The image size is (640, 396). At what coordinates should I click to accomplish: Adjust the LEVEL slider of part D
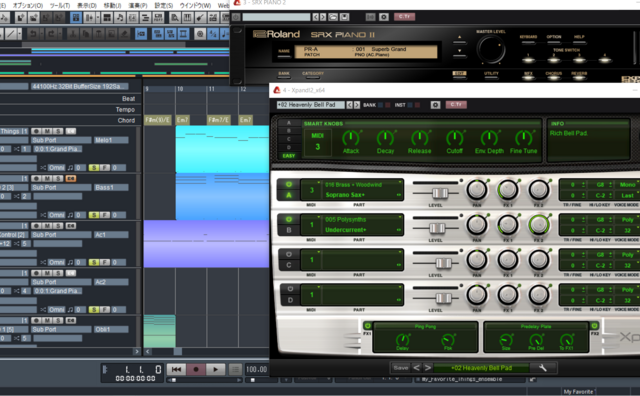[443, 298]
